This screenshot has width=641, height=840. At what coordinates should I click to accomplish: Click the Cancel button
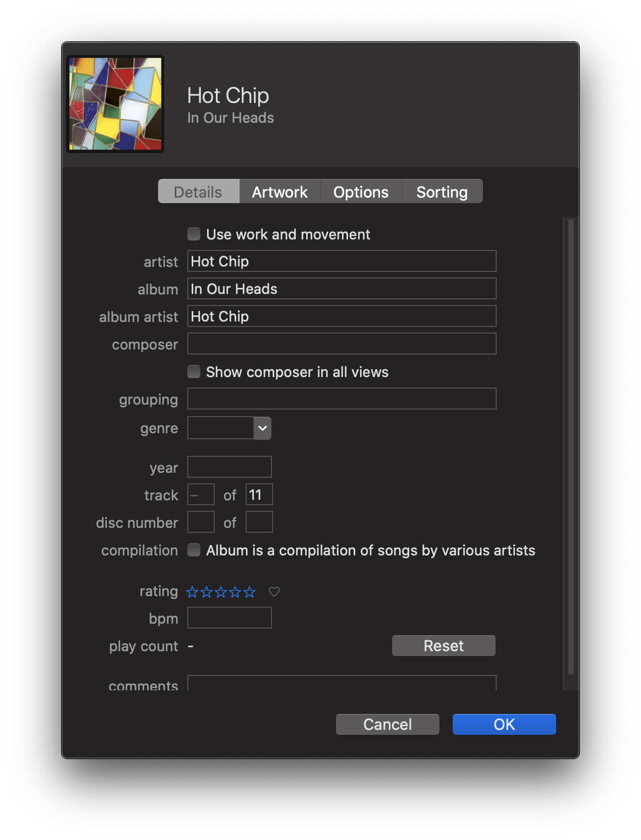(388, 724)
